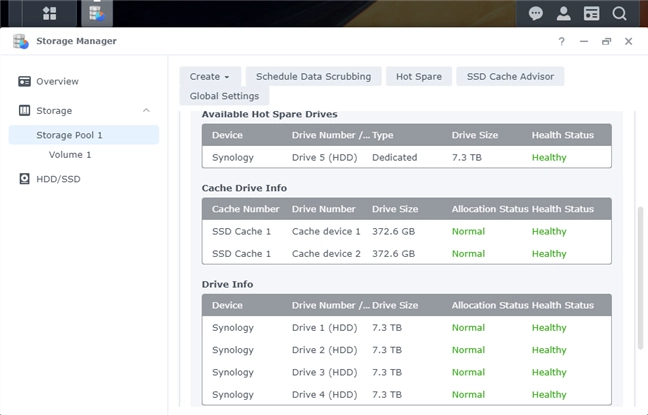Click Drive 3 (HDD) row
The image size is (648, 415).
pos(407,372)
